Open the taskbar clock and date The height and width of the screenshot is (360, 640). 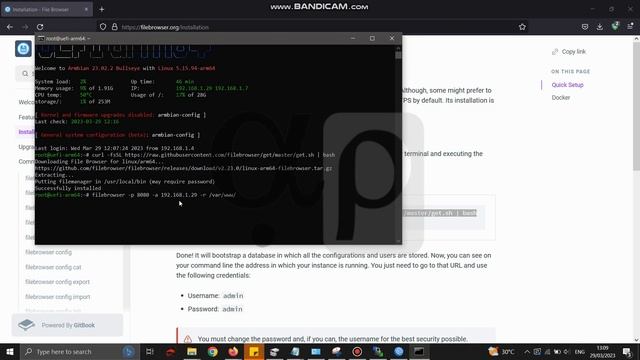click(x=602, y=351)
